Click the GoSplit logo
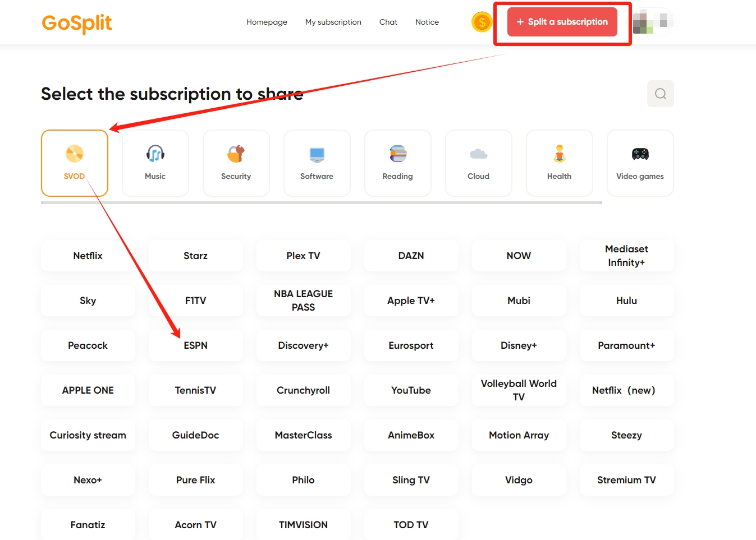 pyautogui.click(x=77, y=23)
